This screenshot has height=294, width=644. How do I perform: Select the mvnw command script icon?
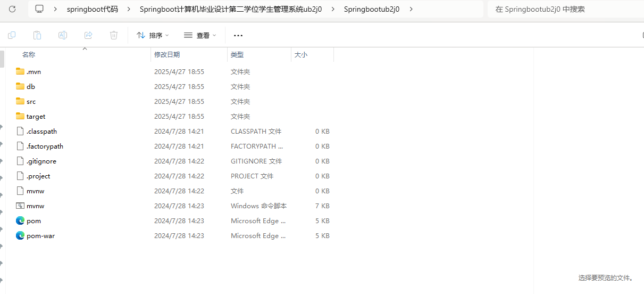pyautogui.click(x=20, y=206)
